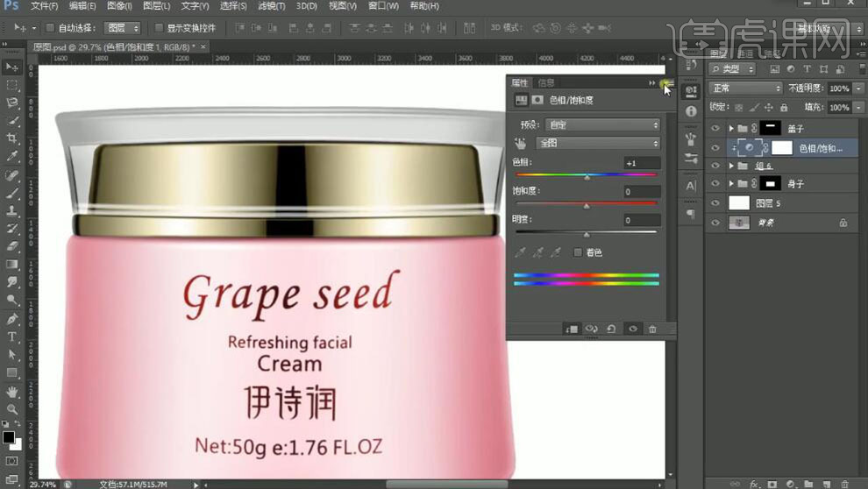Adjust the 明度 lightness slider
This screenshot has width=868, height=489.
pos(587,233)
